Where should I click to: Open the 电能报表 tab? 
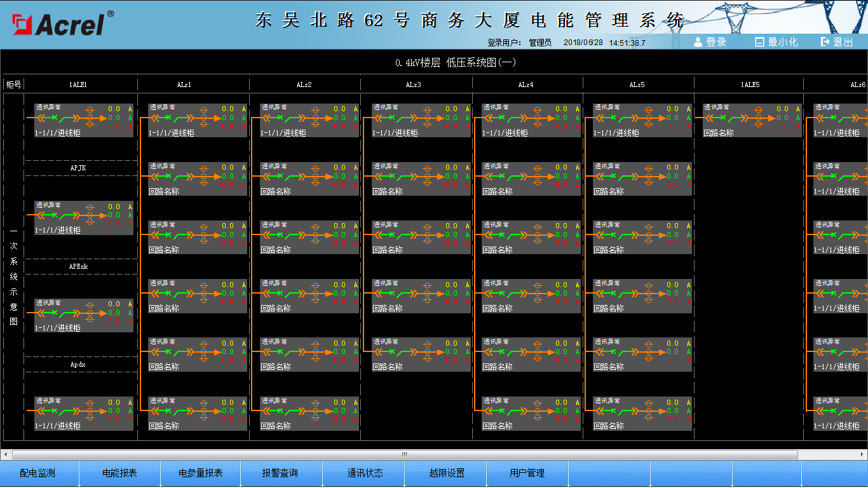click(x=119, y=473)
